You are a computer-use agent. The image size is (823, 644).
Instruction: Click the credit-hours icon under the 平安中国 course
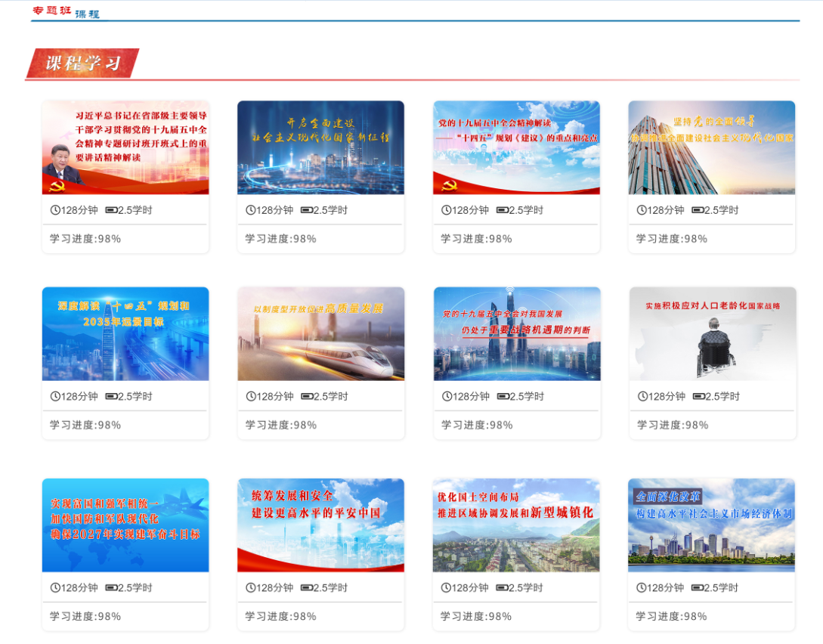point(306,587)
